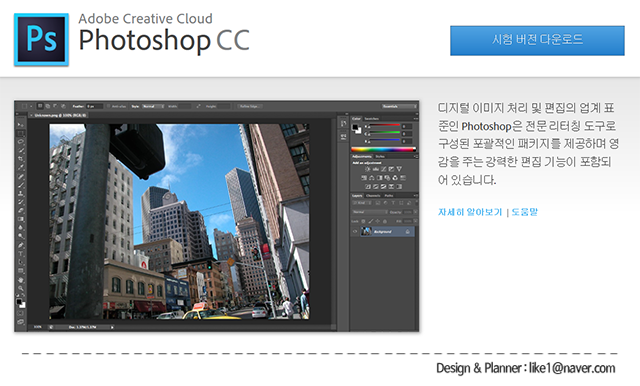Click the Refine Edge button
The width and height of the screenshot is (640, 386).
(249, 106)
